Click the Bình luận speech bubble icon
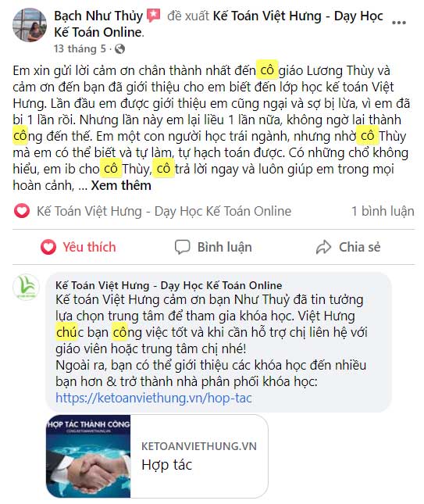The height and width of the screenshot is (504, 424). coord(183,247)
